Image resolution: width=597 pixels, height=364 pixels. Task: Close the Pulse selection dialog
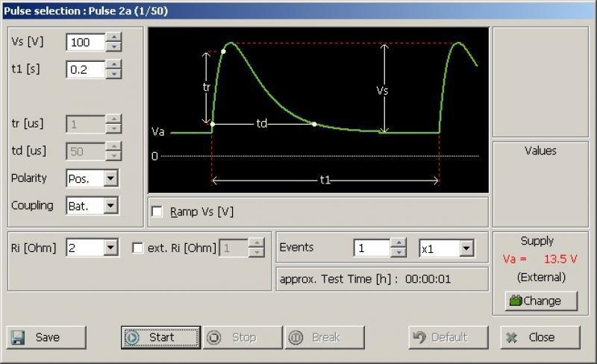pyautogui.click(x=540, y=337)
